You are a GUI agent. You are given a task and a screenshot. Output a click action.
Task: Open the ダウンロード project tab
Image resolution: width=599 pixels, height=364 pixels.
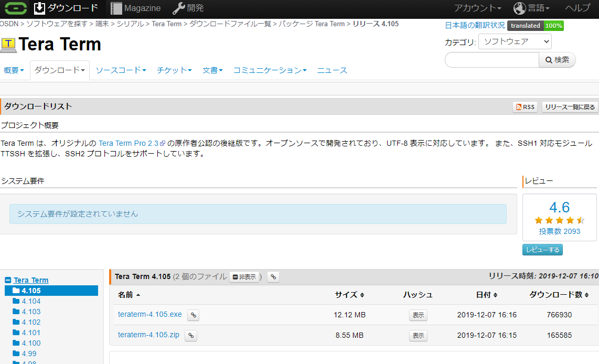(x=60, y=70)
